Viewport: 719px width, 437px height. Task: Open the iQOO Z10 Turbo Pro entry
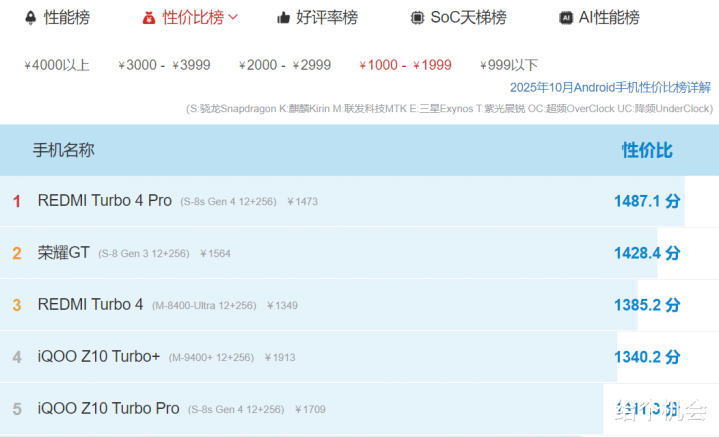pyautogui.click(x=108, y=408)
